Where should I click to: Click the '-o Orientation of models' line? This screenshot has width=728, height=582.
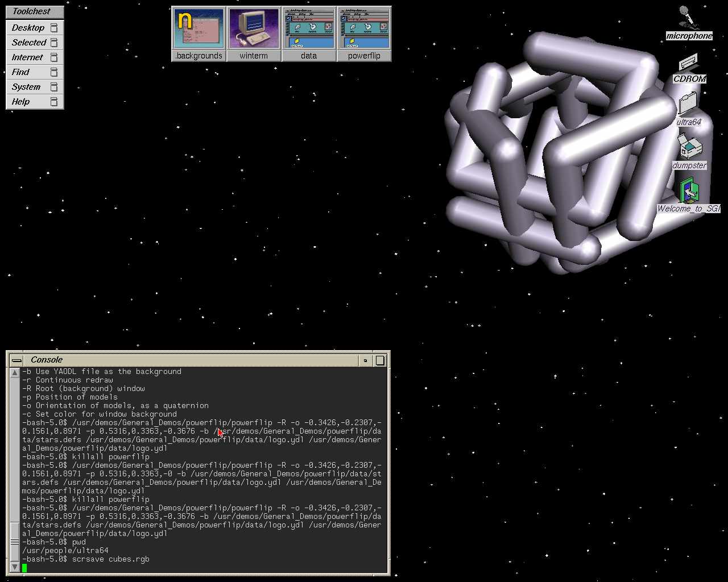[115, 406]
